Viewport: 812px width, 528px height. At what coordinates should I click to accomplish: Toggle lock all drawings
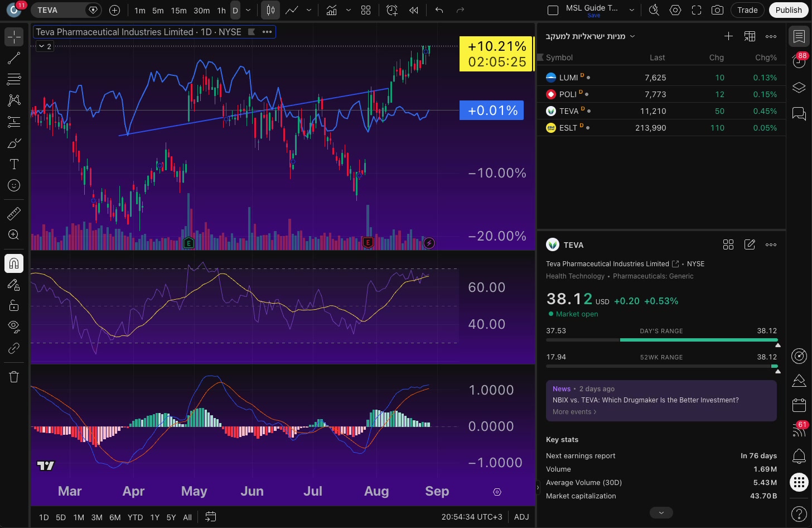(14, 305)
